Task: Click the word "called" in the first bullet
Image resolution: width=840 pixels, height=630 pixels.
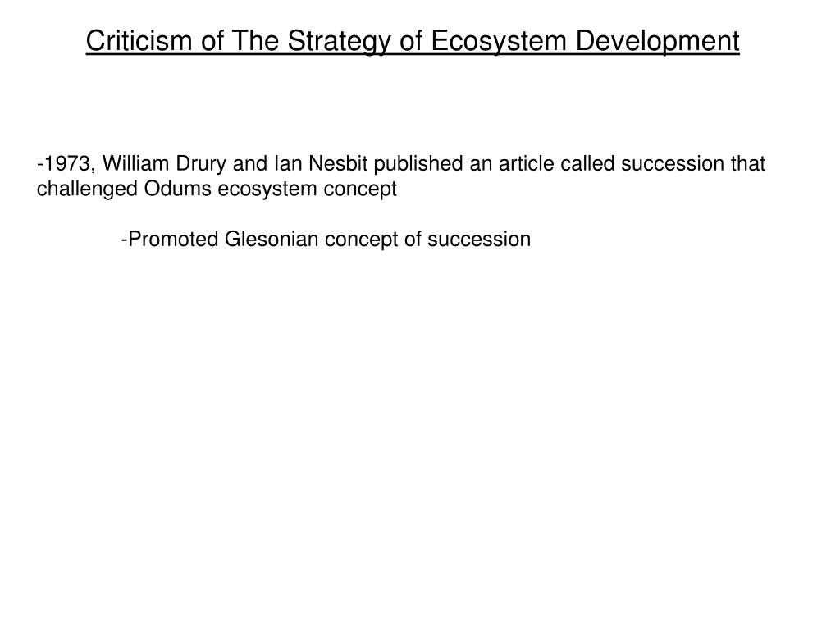Action: click(x=587, y=163)
